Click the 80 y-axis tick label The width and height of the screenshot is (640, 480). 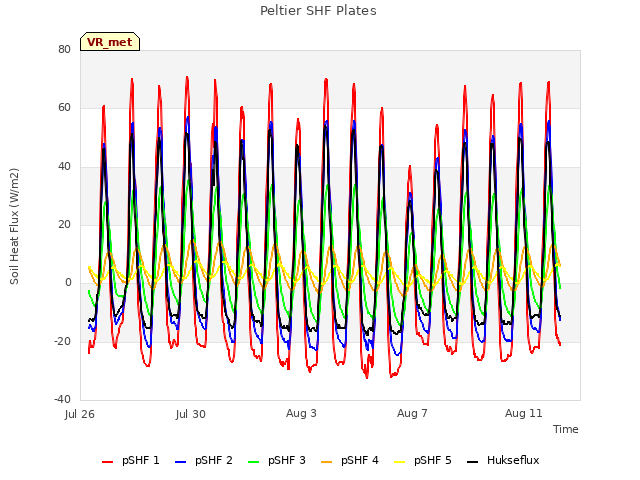pos(64,49)
